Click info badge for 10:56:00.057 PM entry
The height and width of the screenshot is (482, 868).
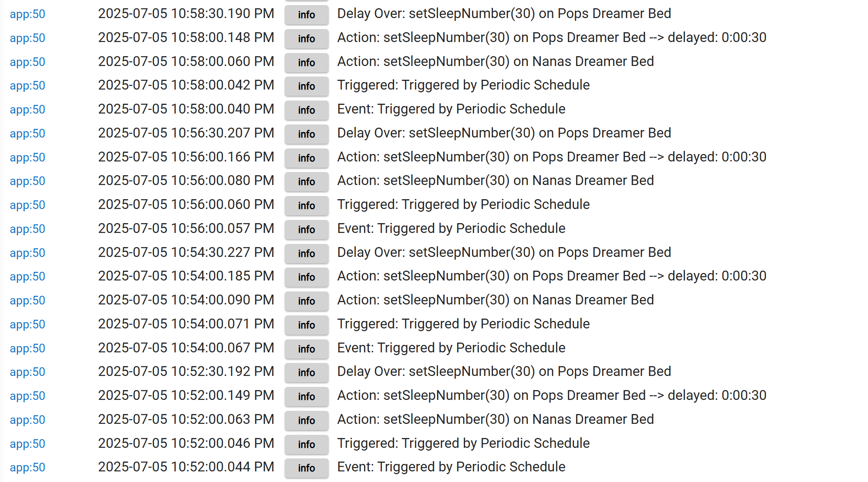[306, 229]
